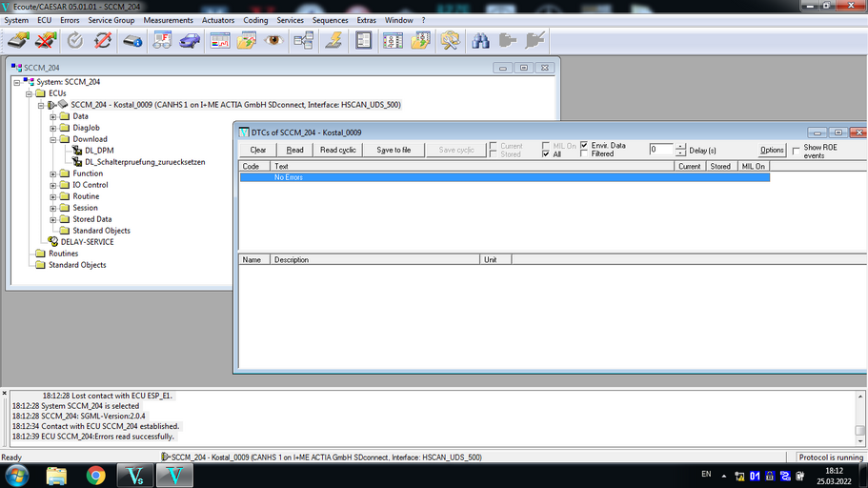Enable the Show ROE events checkbox

pos(796,151)
